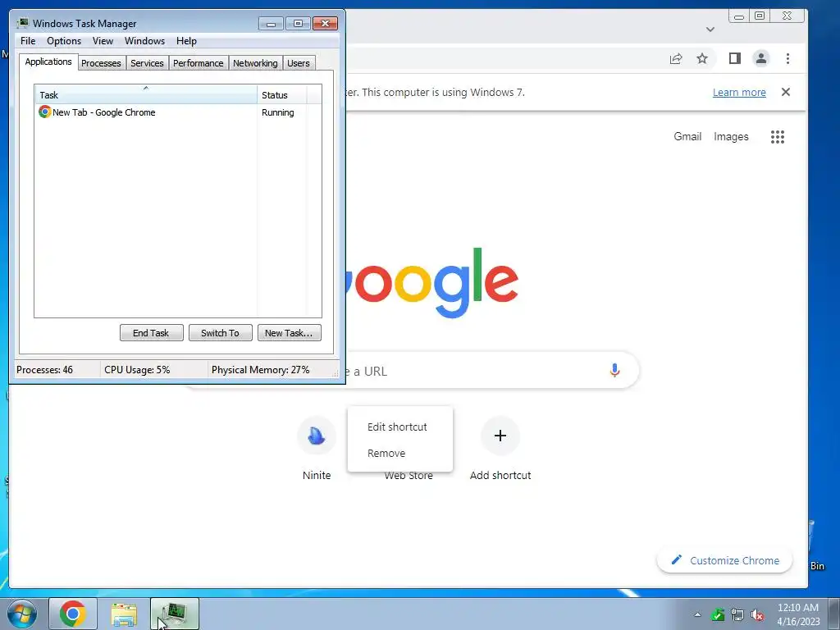This screenshot has width=840, height=630.
Task: Open the Help menu in Task Manager
Action: pos(186,41)
